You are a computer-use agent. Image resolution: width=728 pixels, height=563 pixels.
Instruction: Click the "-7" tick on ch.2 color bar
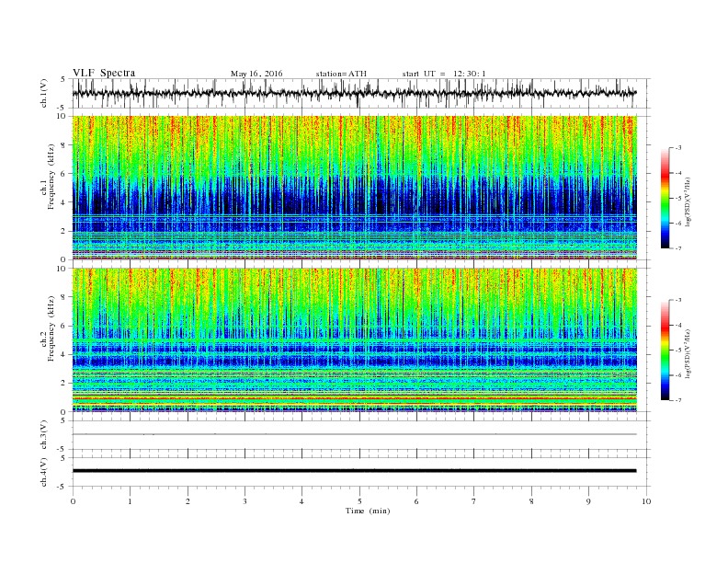pyautogui.click(x=678, y=400)
